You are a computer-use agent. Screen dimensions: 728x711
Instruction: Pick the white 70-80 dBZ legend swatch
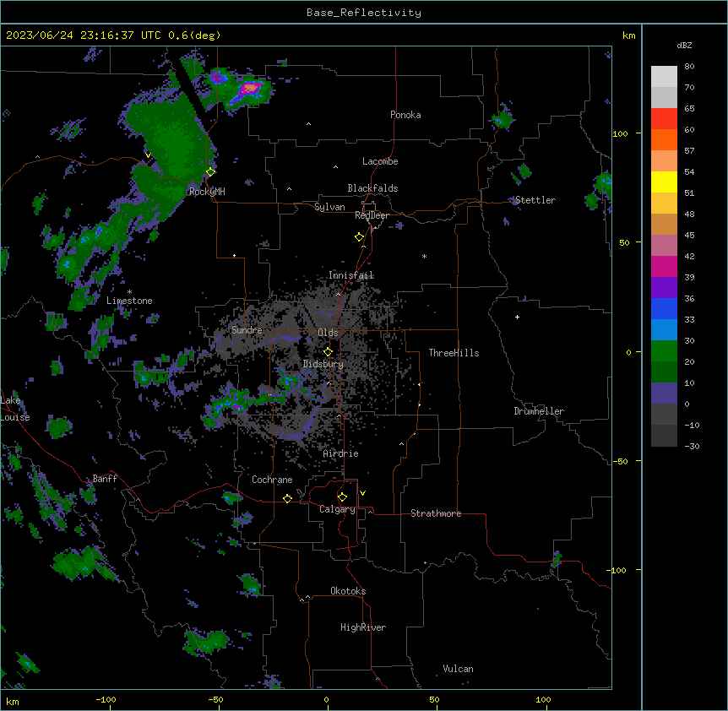point(664,77)
